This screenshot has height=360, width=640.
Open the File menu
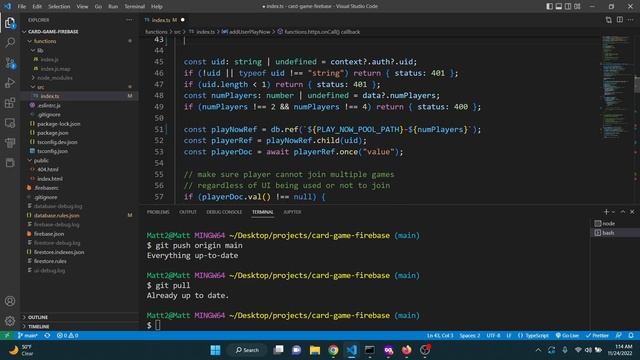point(22,6)
